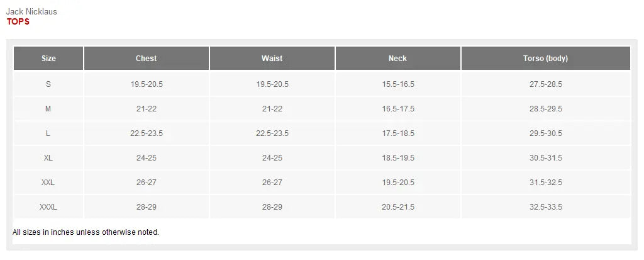644x260 pixels.
Task: Select the XXL size row label
Action: (48, 183)
